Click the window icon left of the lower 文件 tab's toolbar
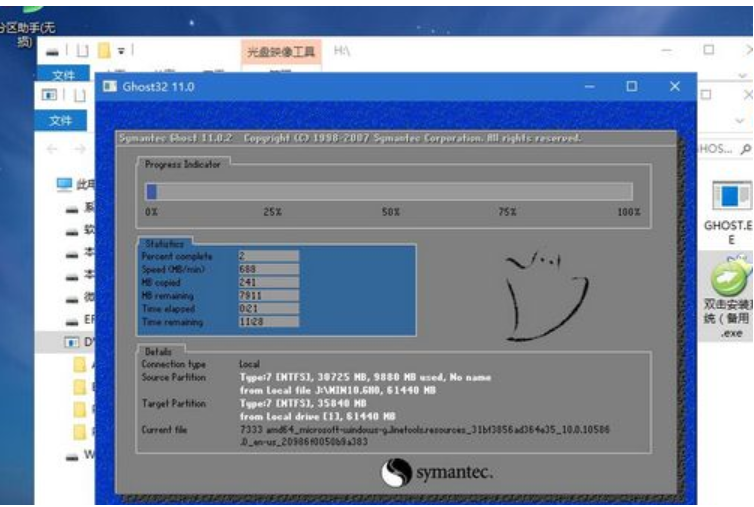 click(x=49, y=95)
